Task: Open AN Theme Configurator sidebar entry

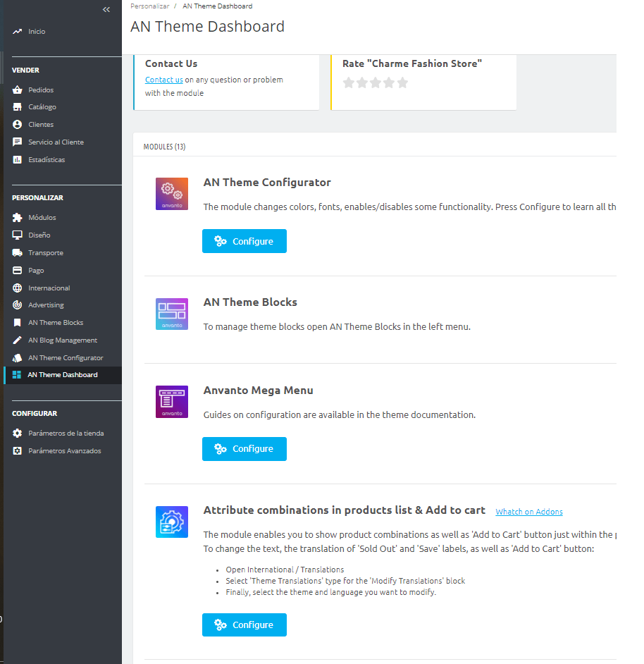Action: click(x=66, y=358)
